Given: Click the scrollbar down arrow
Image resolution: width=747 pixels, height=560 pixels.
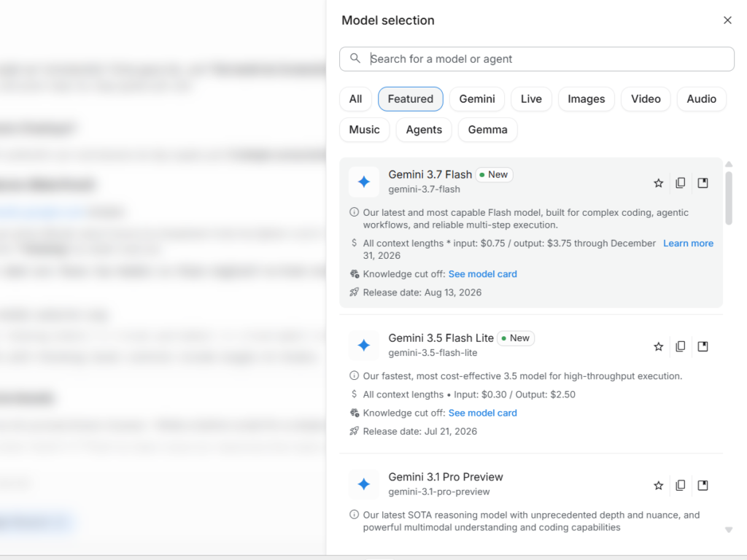Looking at the screenshot, I should (729, 529).
